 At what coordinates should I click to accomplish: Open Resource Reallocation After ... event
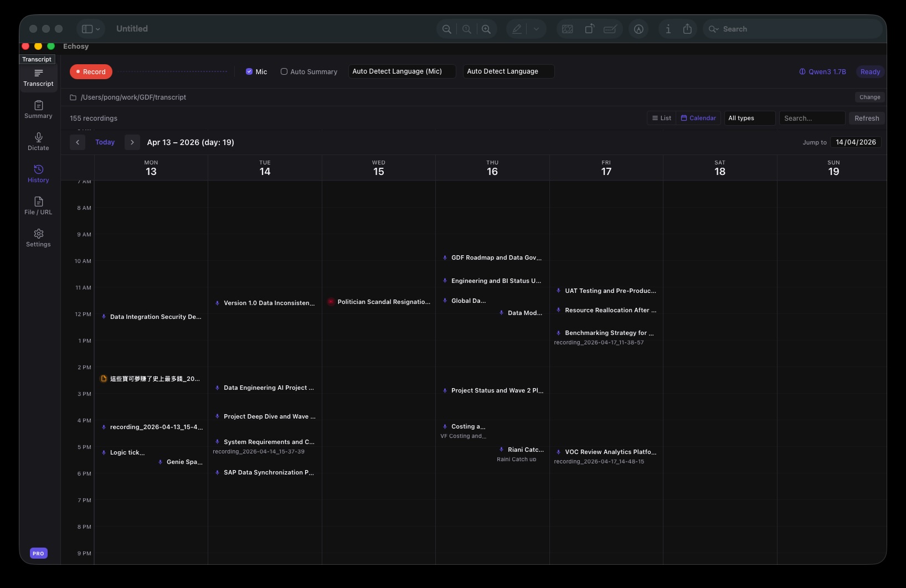tap(606, 310)
